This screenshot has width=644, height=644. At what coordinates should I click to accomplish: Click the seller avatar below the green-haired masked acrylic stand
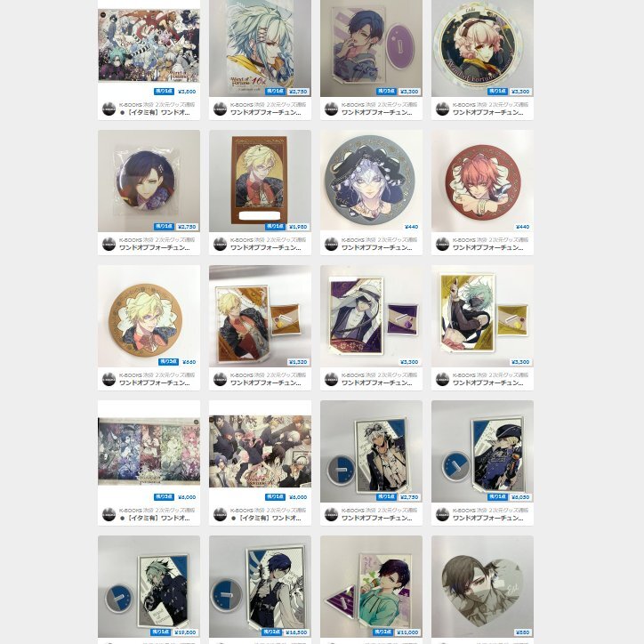pos(442,379)
